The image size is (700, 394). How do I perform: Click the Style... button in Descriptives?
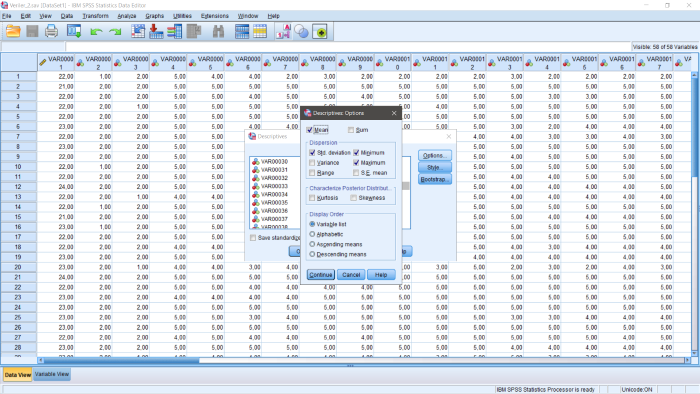click(x=435, y=167)
